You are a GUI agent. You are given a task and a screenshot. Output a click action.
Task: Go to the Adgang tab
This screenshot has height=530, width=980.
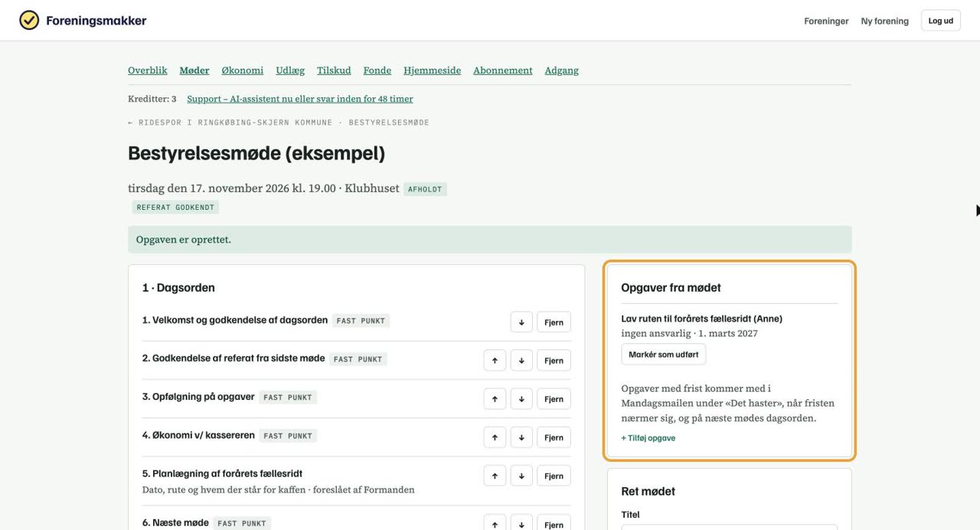[x=562, y=70]
